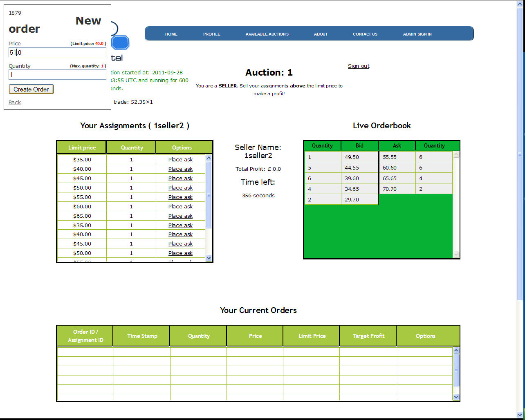Click the down arrow of current orders scrollbar

pyautogui.click(x=456, y=396)
